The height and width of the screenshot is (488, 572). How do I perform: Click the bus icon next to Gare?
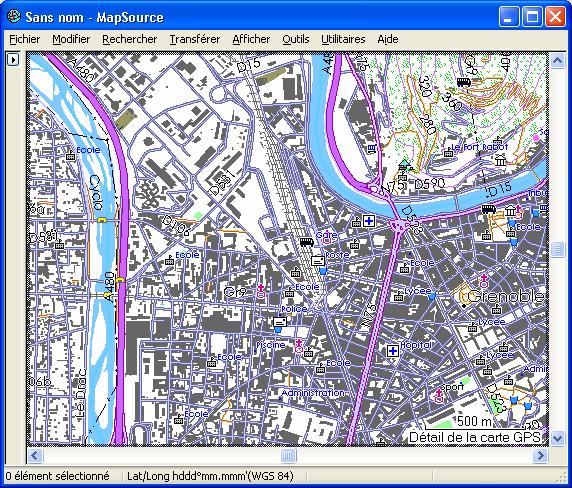pyautogui.click(x=306, y=241)
